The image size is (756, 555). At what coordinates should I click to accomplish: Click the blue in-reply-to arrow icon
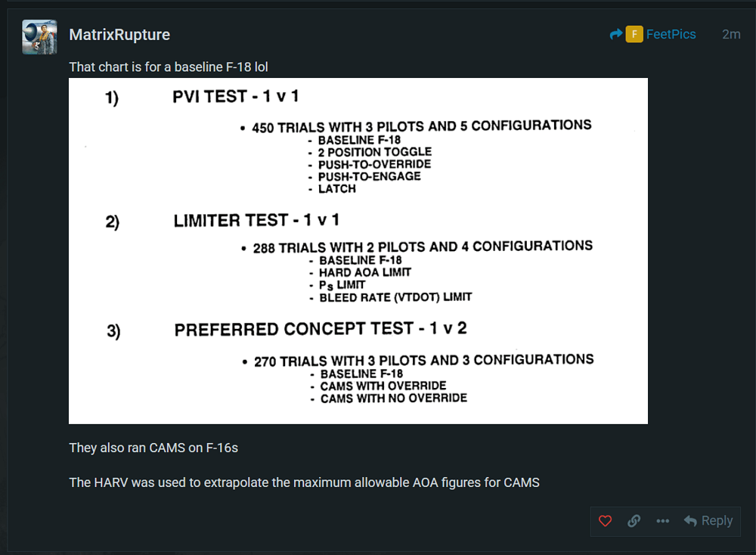coord(616,34)
